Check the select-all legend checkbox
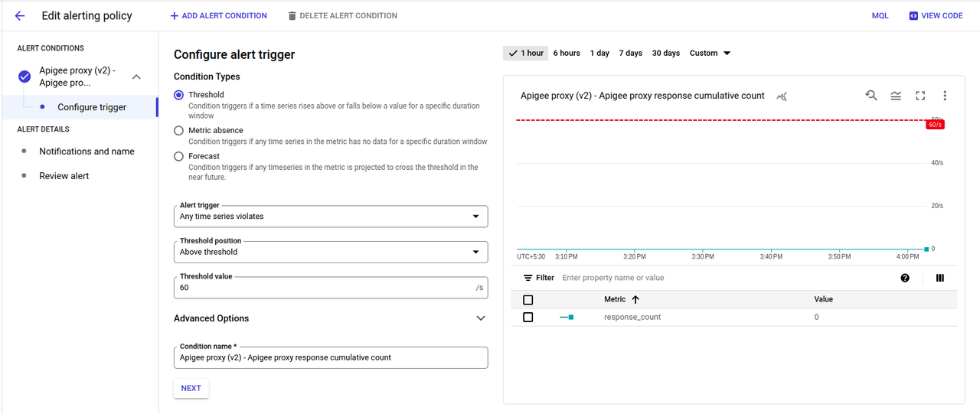Screen dimensions: 980x414 [x=528, y=300]
